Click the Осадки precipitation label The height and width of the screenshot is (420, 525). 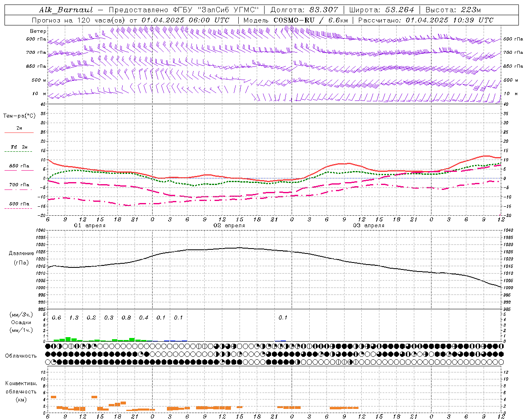[21, 322]
